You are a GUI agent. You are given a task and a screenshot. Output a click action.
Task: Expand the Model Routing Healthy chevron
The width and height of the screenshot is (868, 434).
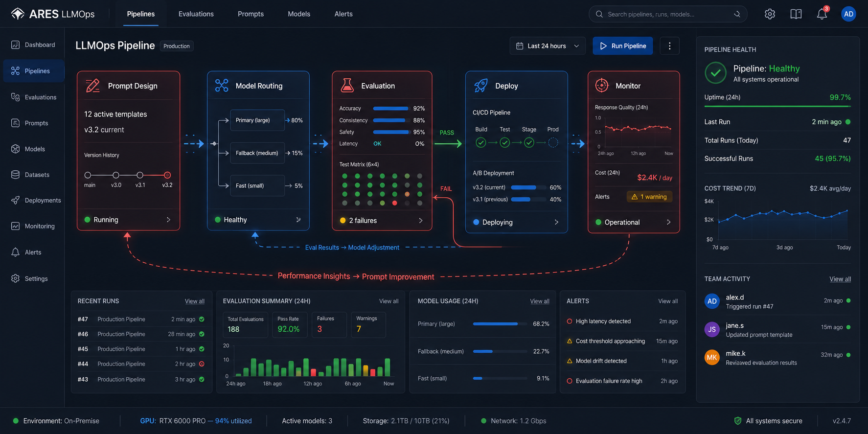[298, 220]
